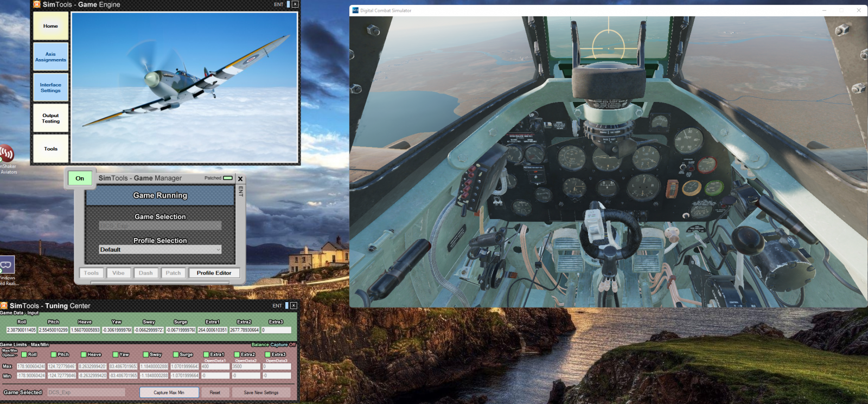Click the Vibe button in Game Manager

tap(118, 273)
